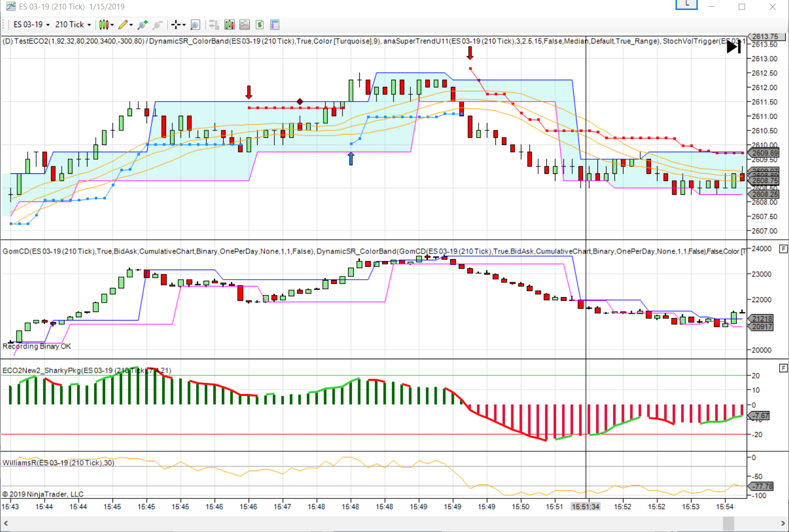Click the 2607.00 price axis label

tap(765, 231)
